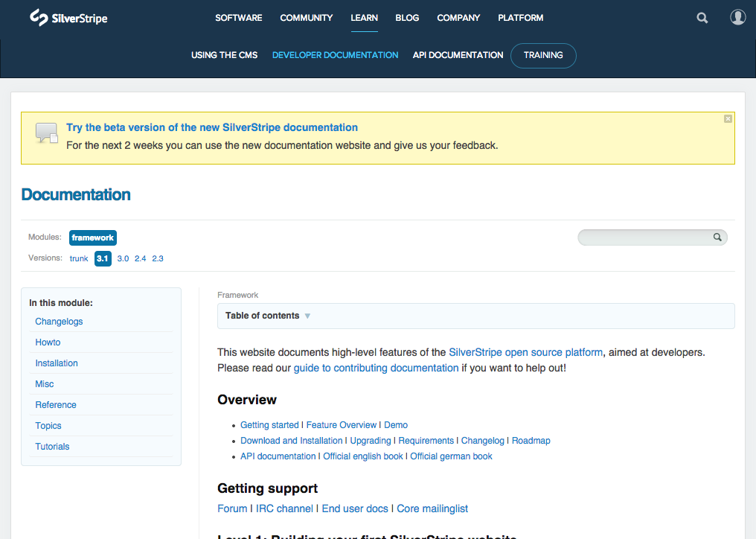The image size is (756, 539).
Task: Open the Feature Overview link
Action: point(342,424)
